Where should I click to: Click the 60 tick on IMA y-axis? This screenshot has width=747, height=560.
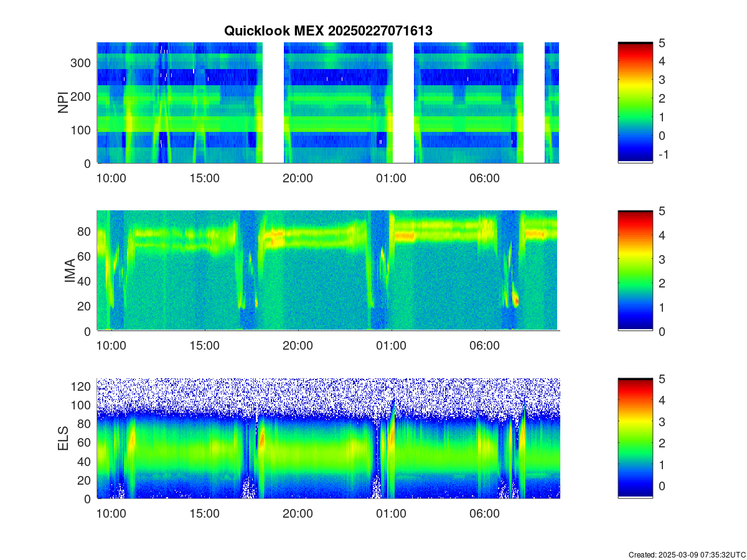click(x=85, y=256)
